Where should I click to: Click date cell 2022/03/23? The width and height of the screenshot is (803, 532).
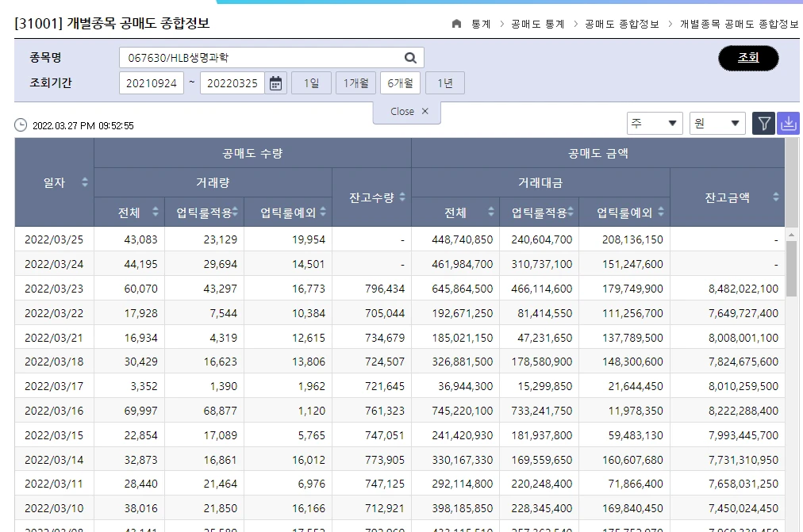[54, 289]
